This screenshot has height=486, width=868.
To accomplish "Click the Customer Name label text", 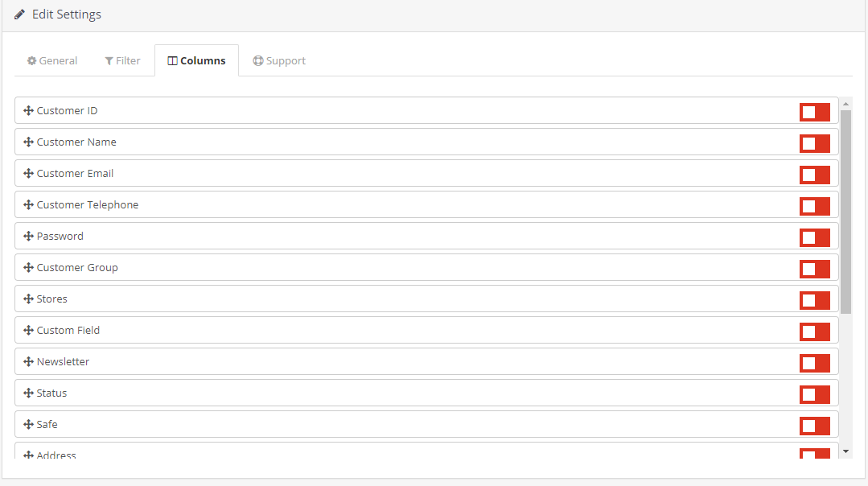I will pos(76,142).
